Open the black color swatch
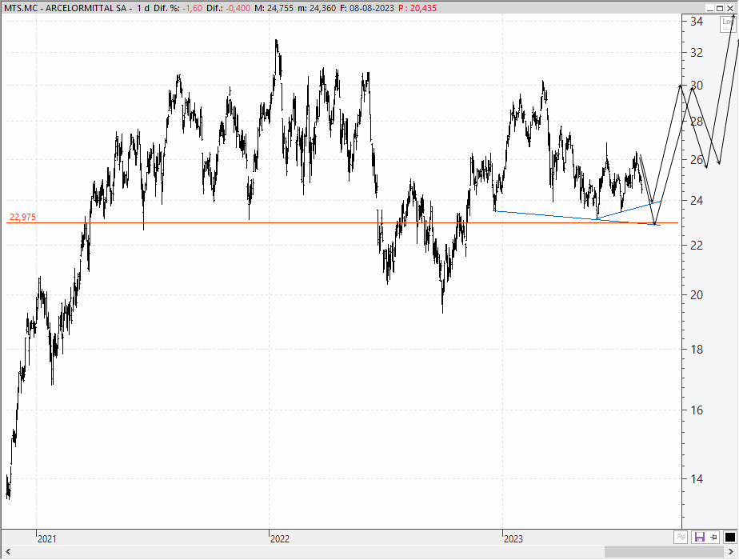The image size is (739, 560). coord(729,537)
